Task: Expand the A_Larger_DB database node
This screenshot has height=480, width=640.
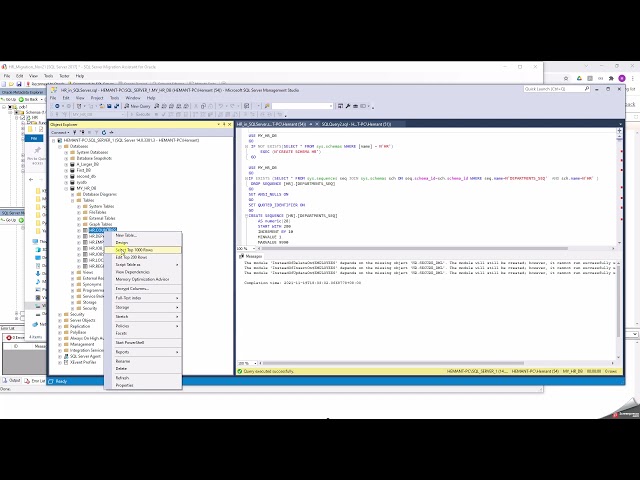Action: pos(66,164)
